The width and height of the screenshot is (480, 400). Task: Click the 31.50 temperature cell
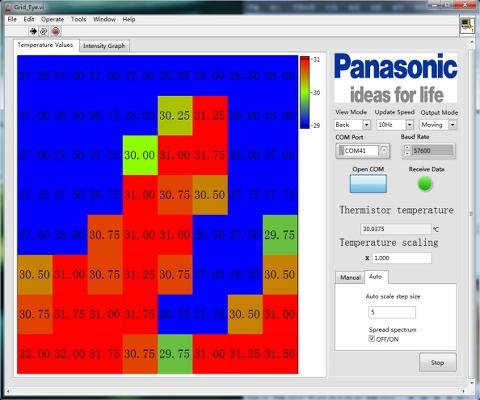[280, 354]
